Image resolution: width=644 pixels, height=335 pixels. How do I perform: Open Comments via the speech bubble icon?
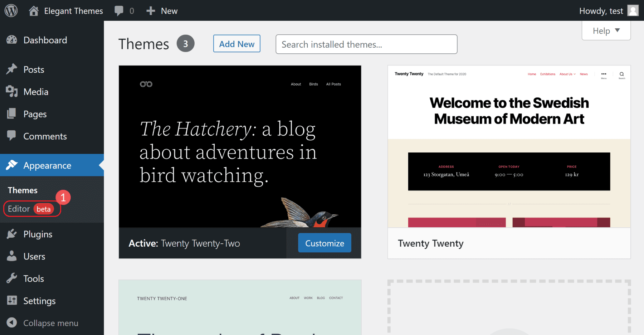pyautogui.click(x=11, y=136)
